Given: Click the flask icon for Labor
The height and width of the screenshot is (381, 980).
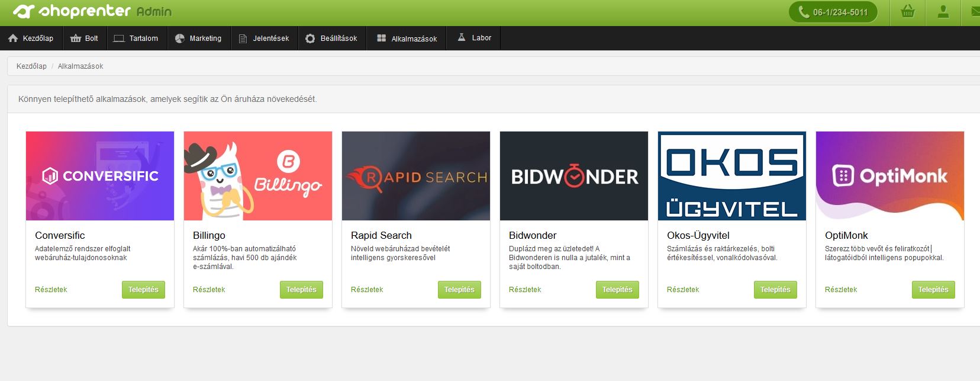Looking at the screenshot, I should click(x=462, y=37).
